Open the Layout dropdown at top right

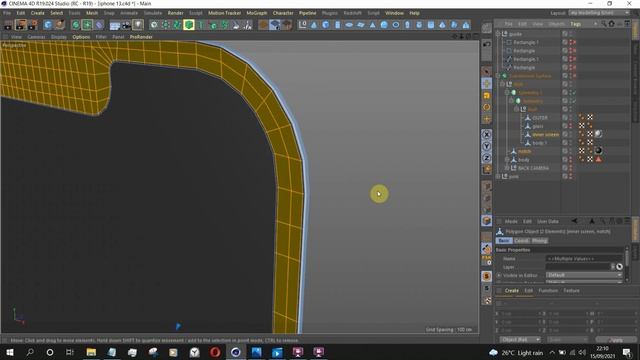click(599, 13)
